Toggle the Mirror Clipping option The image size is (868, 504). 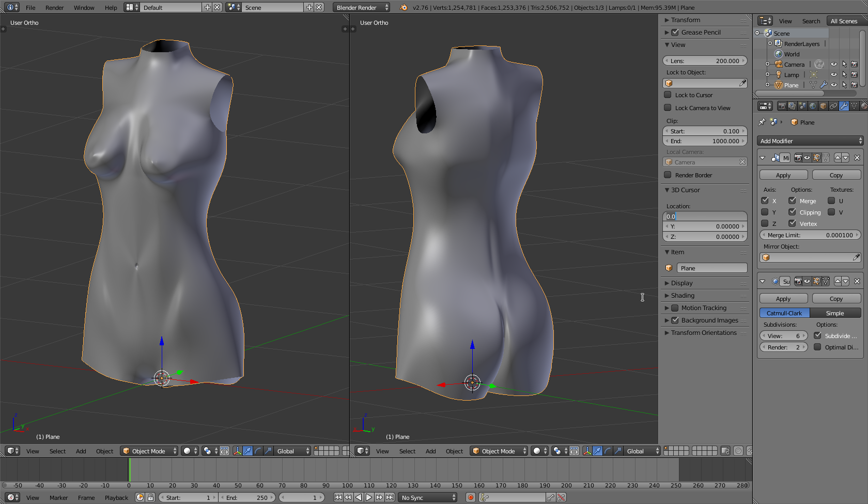tap(792, 212)
